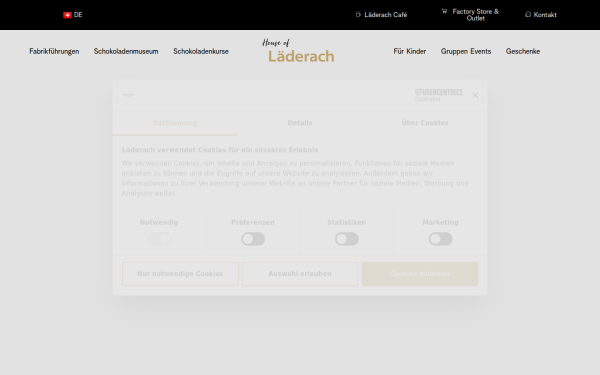Viewport: 600px width, 375px height.
Task: Click the Kontakt headset icon
Action: pyautogui.click(x=528, y=15)
